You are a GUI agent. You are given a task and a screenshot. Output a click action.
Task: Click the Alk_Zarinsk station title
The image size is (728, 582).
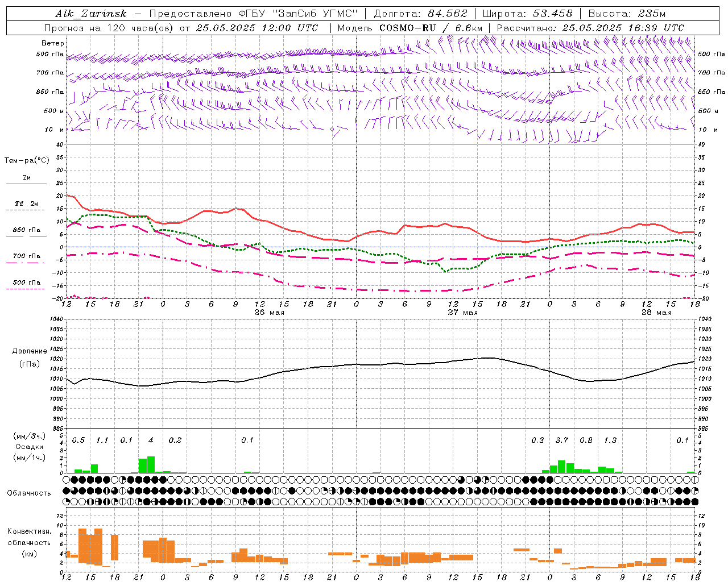point(91,14)
